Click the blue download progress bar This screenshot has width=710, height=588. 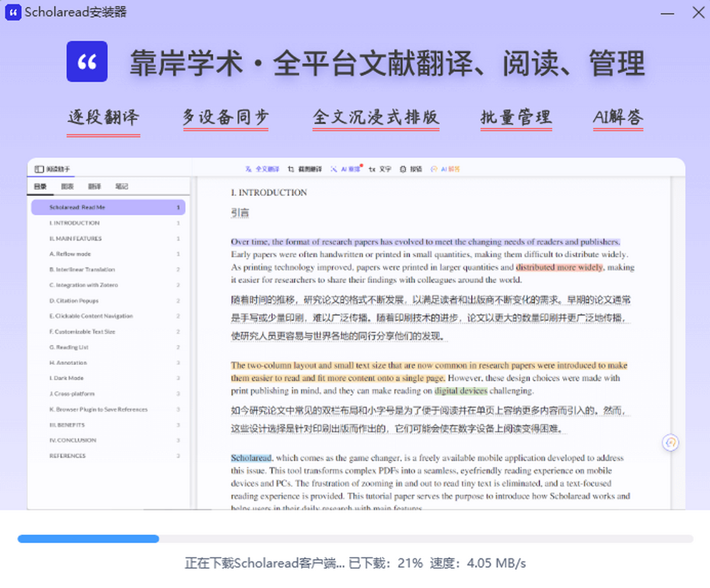coord(89,539)
